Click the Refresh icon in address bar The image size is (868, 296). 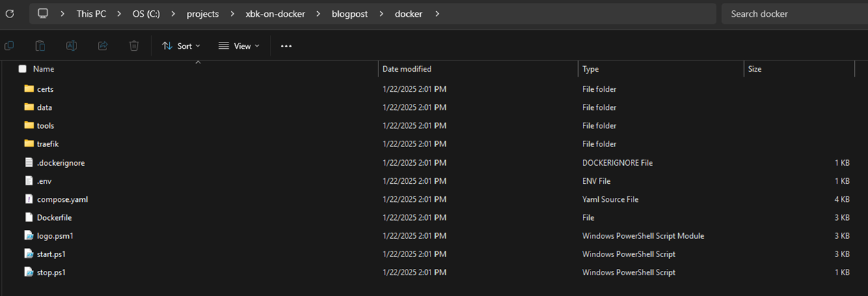(10, 13)
